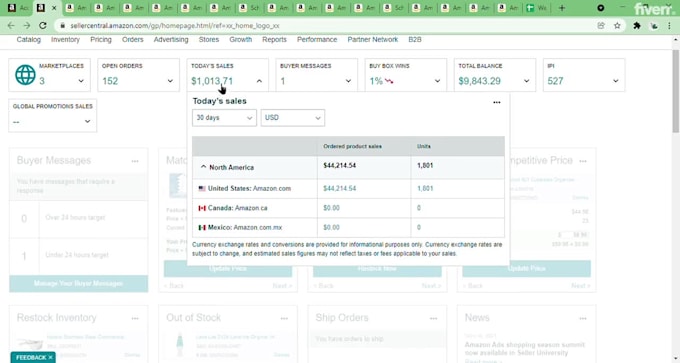Click the browser forward arrow
The height and width of the screenshot is (363, 680).
click(x=26, y=26)
